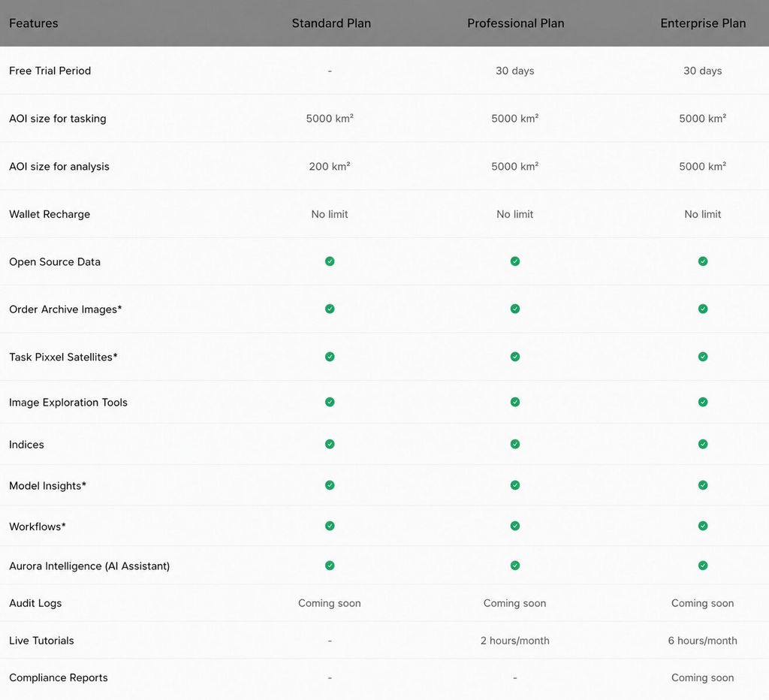Select the Wallet Recharge row label
Screen dimensions: 769x700
(x=50, y=214)
